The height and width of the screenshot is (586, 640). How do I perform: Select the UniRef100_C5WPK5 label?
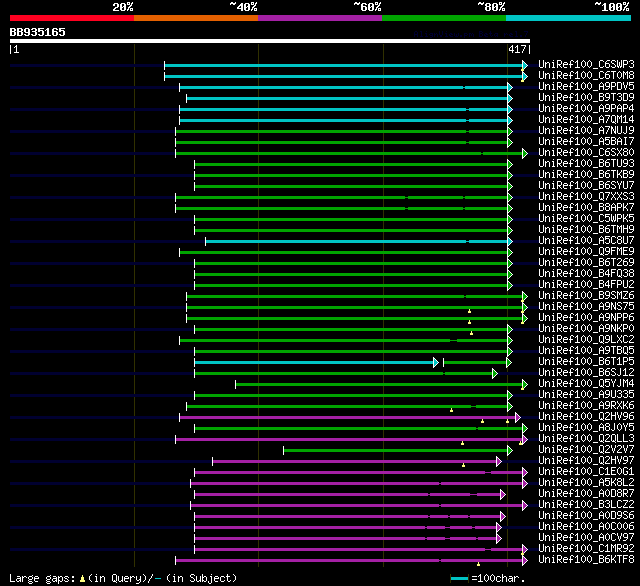[x=586, y=219]
